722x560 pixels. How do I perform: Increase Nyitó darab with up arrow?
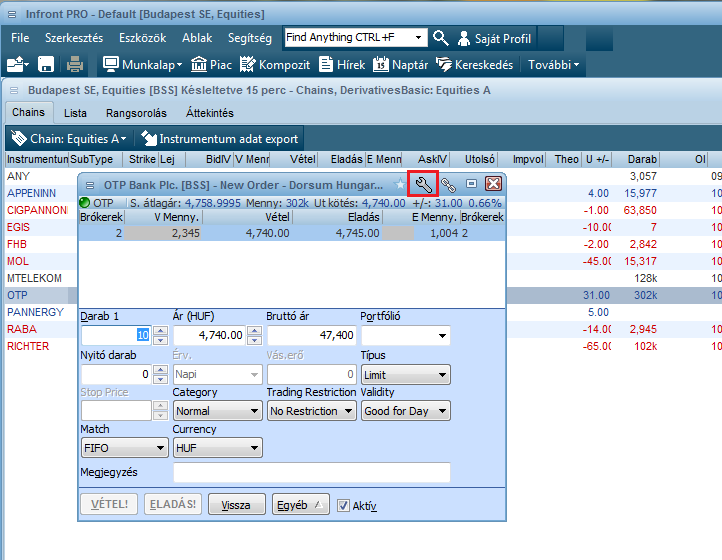[x=160, y=369]
